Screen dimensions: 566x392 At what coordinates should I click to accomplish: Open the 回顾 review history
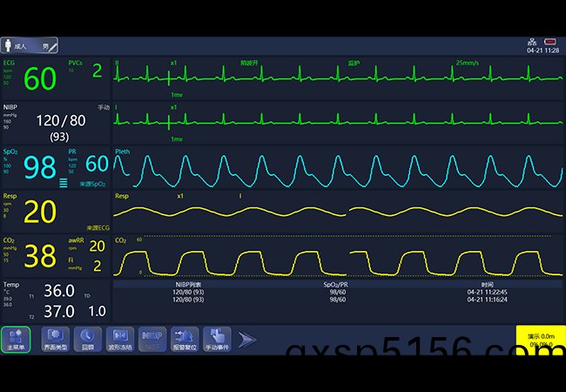(88, 340)
